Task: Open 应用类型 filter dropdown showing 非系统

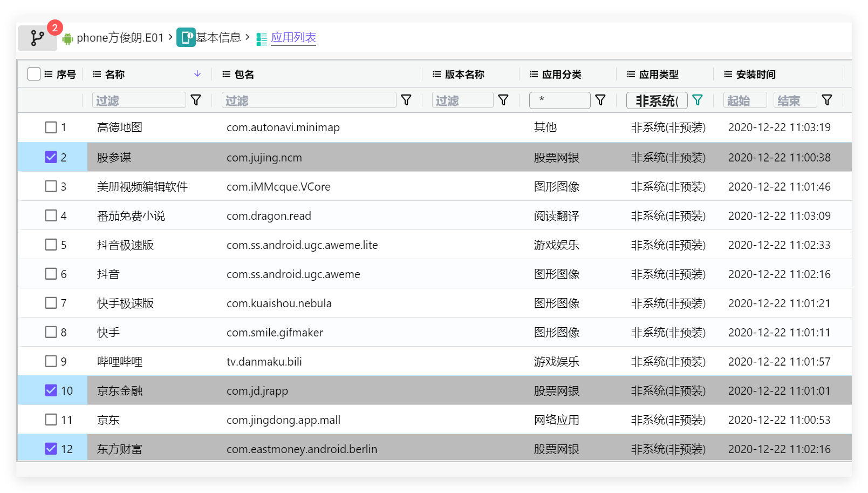Action: click(x=657, y=100)
